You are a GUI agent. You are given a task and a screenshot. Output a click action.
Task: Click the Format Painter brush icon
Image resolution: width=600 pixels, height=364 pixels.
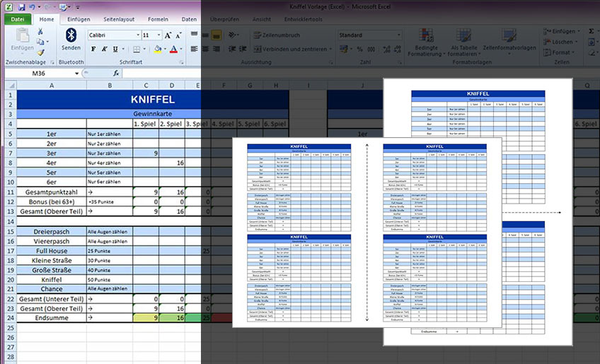tap(40, 53)
